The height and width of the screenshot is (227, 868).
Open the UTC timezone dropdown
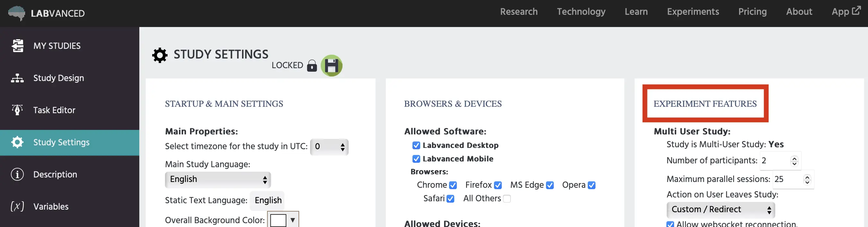click(x=329, y=147)
